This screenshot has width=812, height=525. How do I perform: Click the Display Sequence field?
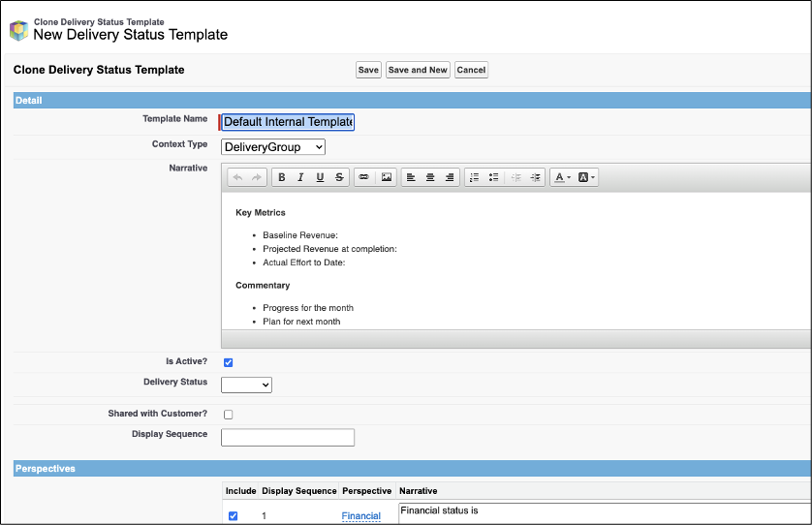pos(288,438)
